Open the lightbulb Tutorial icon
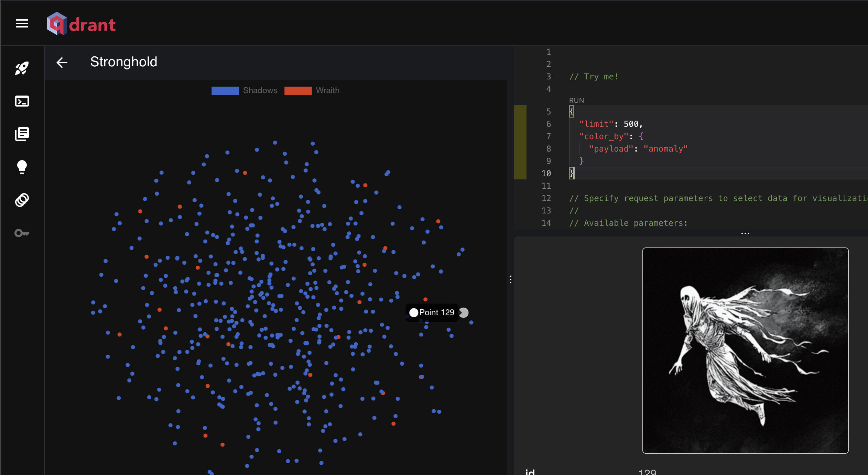Screen dimensions: 868x475 22,167
